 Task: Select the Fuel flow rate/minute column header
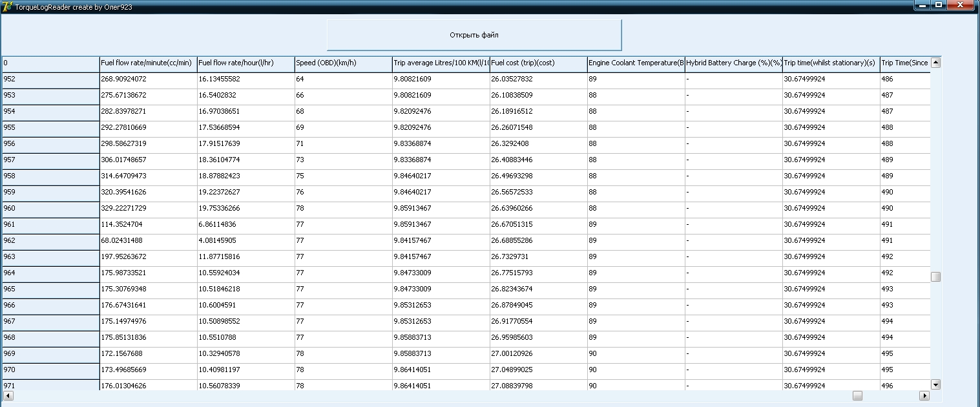148,63
